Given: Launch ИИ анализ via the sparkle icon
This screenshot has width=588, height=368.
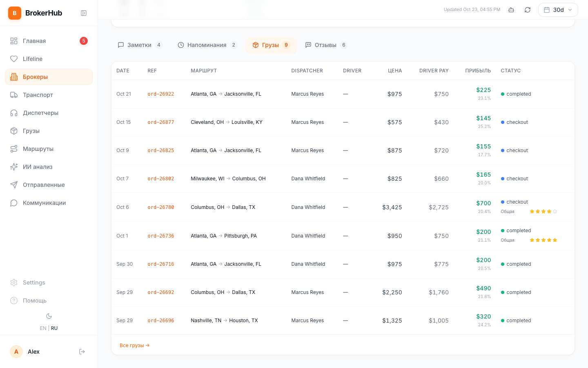Looking at the screenshot, I should (x=14, y=167).
